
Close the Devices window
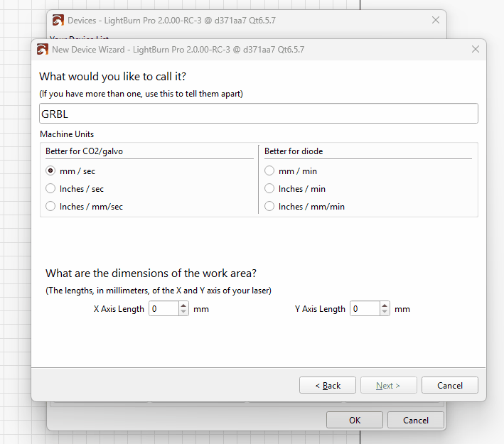click(436, 20)
